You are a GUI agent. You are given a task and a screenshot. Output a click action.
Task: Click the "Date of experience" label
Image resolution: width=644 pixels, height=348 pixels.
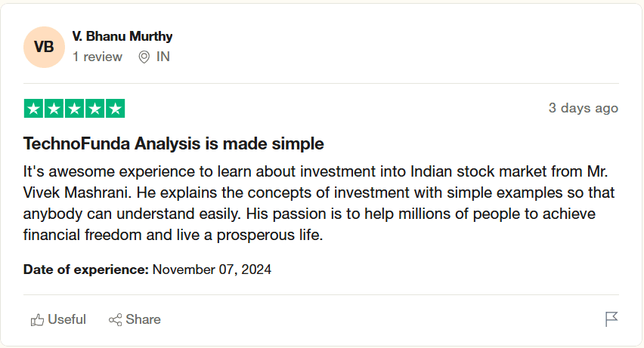(x=85, y=269)
